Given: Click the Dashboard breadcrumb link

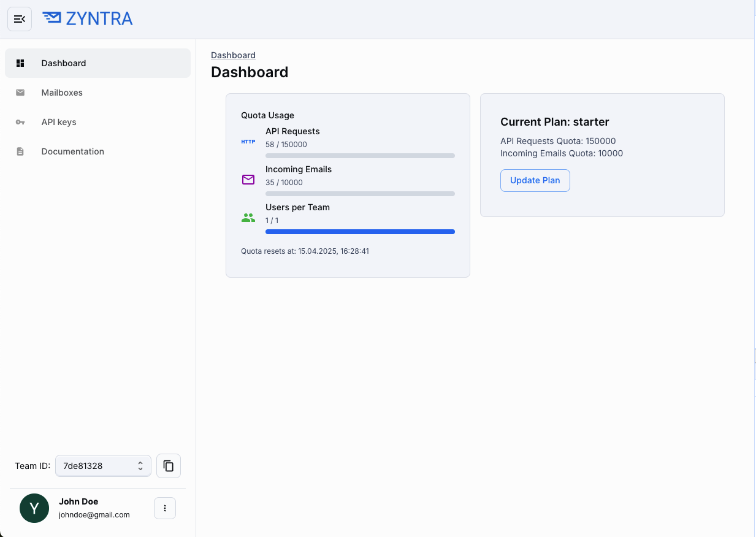Looking at the screenshot, I should [x=233, y=55].
